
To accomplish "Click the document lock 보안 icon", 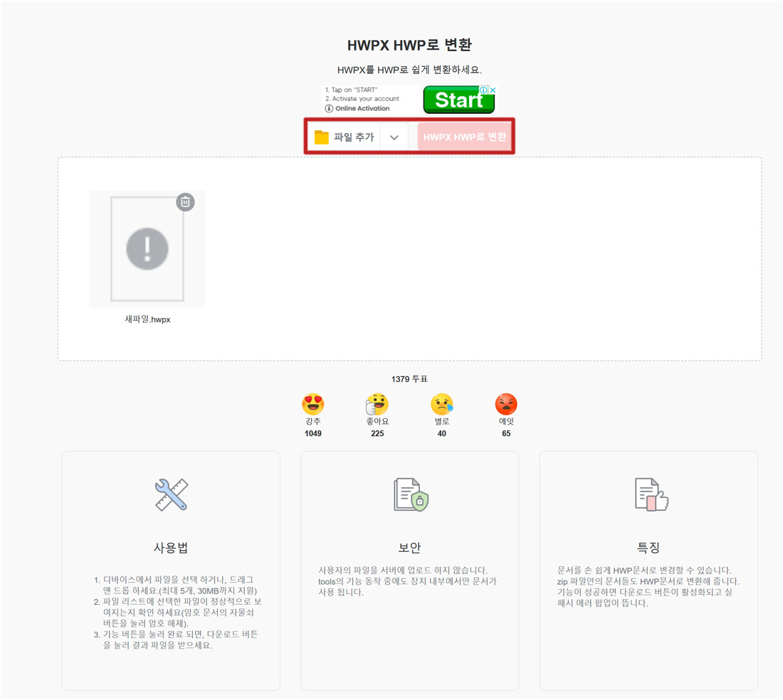I will pos(411,494).
